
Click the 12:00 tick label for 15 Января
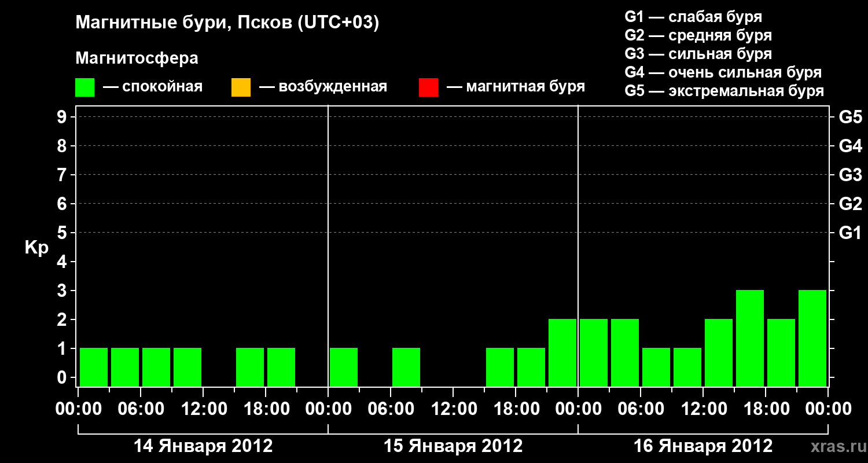coord(453,409)
